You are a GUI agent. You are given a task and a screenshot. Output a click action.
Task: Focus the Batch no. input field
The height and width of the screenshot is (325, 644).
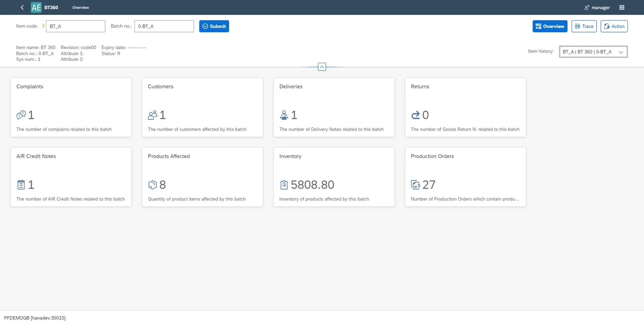(164, 26)
